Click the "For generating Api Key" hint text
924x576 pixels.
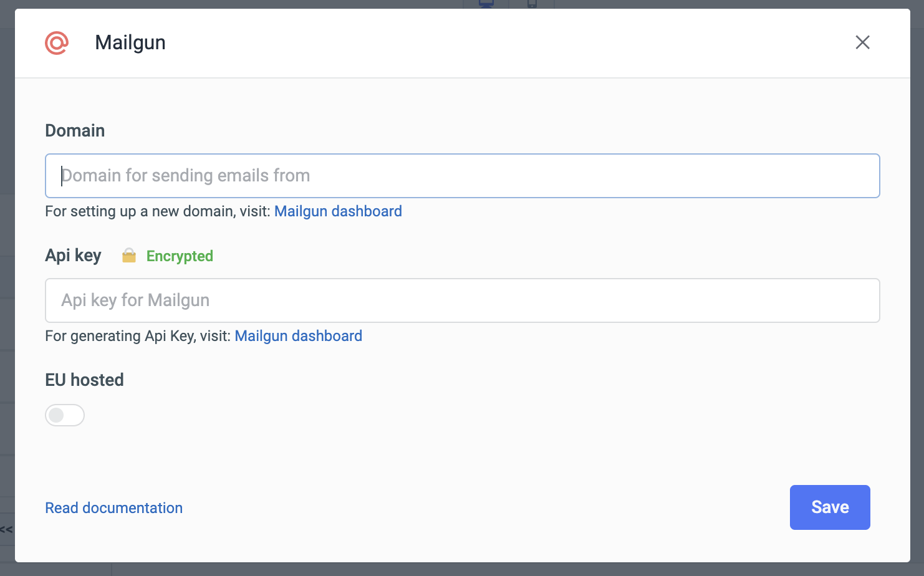138,336
